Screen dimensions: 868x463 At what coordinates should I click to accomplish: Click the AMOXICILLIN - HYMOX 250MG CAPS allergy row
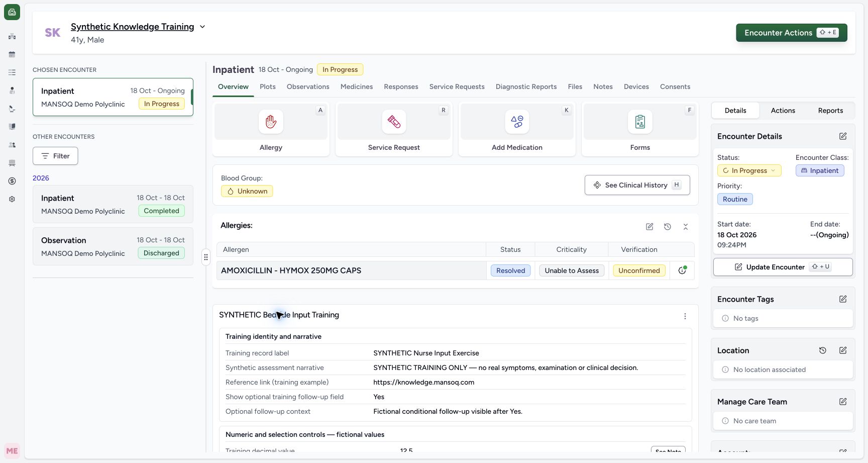point(456,270)
